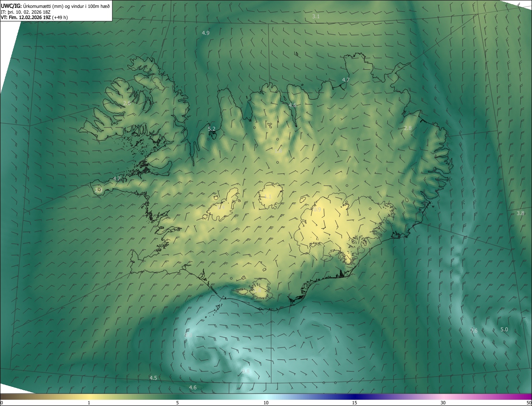Pick the magenta colorbar segment near 50
The height and width of the screenshot is (406, 532).
[527, 397]
